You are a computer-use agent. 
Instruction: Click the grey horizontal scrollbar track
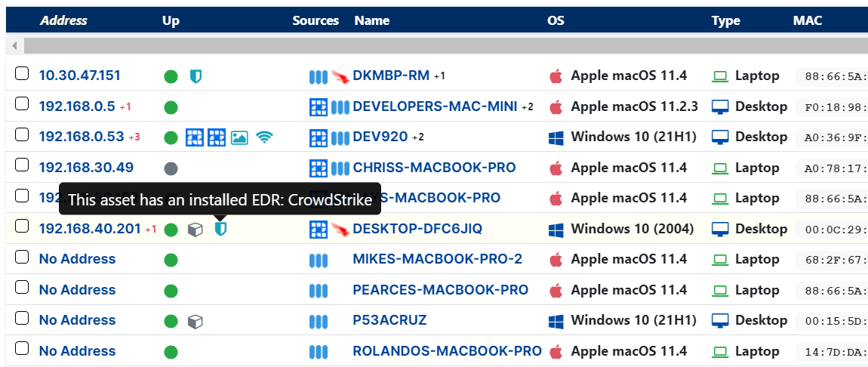(445, 45)
